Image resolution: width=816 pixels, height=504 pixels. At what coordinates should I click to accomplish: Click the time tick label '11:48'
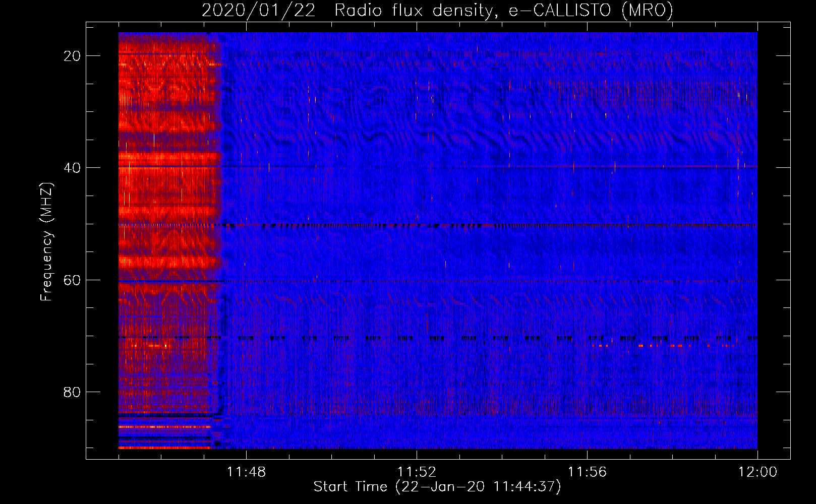[246, 472]
